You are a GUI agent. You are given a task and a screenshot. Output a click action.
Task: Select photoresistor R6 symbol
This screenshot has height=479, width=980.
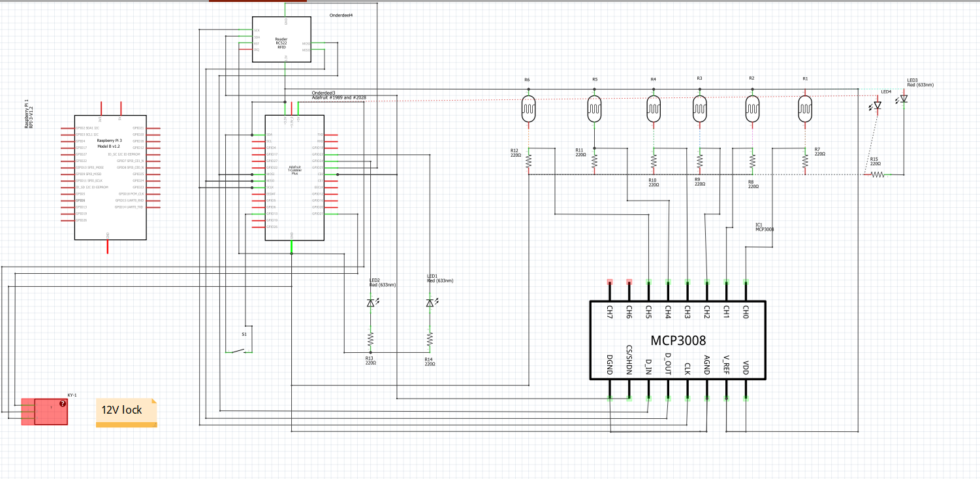[529, 108]
